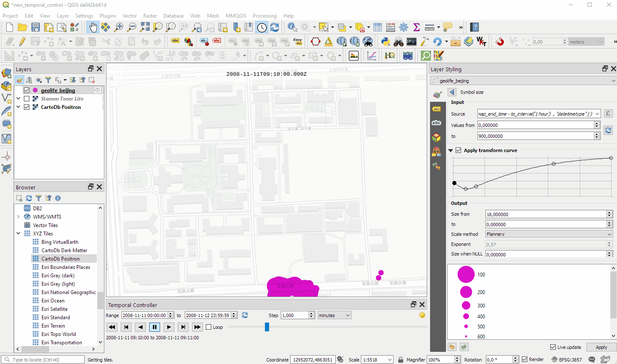Enable the Loop checkbox in Temporal Controller
617x364 pixels.
(x=209, y=327)
